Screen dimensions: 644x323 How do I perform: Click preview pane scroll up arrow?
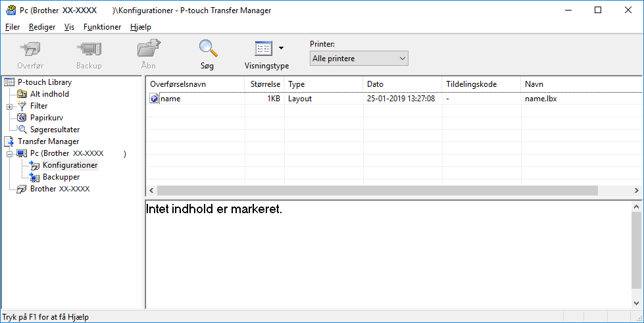tap(636, 207)
